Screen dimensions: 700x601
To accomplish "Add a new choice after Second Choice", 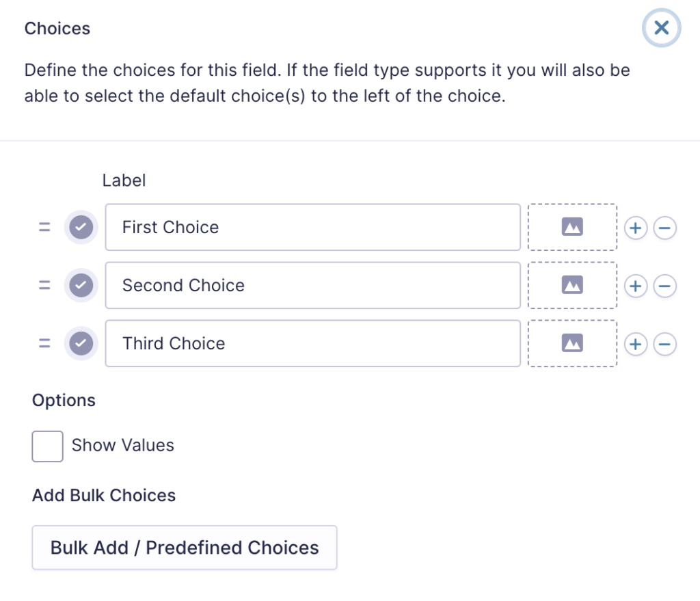I will (x=636, y=286).
